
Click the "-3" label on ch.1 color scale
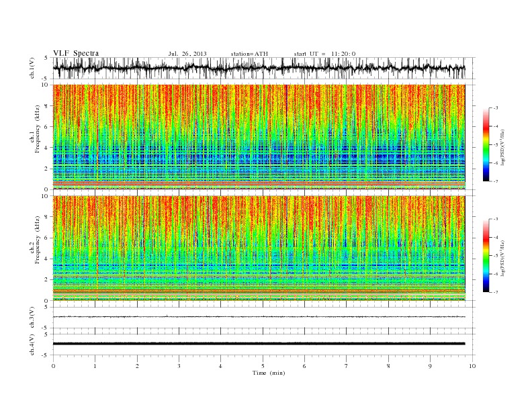tap(496, 108)
